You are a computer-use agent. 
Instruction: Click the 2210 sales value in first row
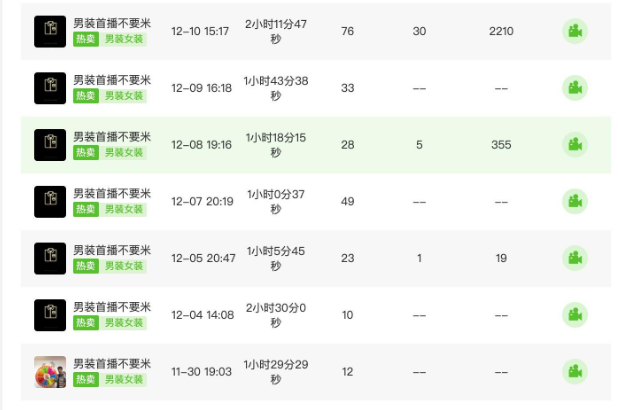click(x=501, y=31)
